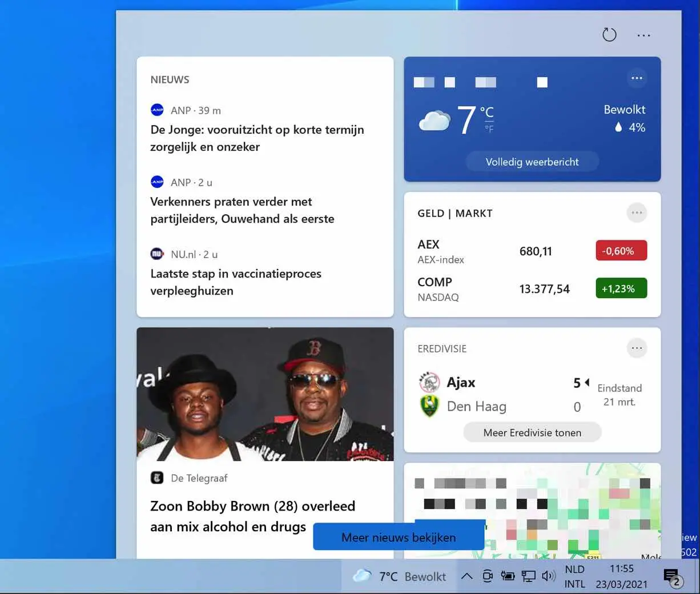Click the De Telegraaf source label
The height and width of the screenshot is (594, 700).
199,478
